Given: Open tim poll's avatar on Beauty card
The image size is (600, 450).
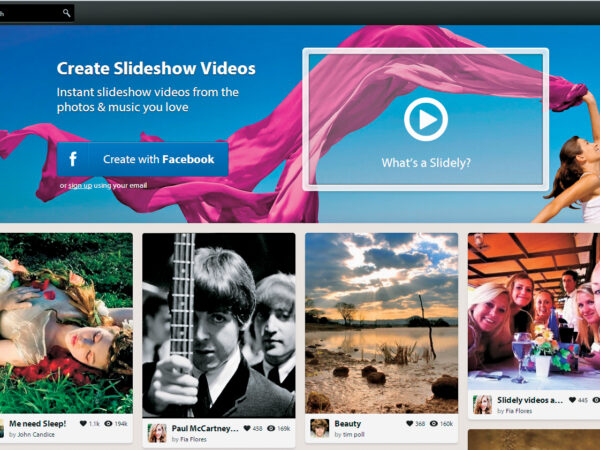Looking at the screenshot, I should 320,428.
